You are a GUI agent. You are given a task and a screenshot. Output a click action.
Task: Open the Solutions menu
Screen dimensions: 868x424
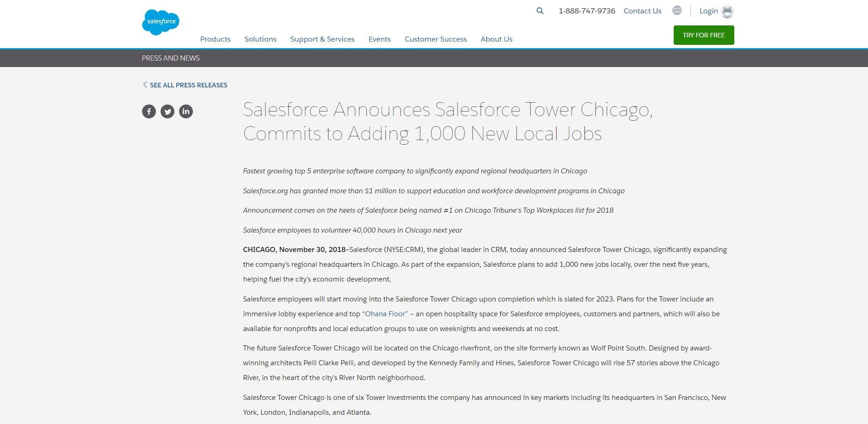click(260, 39)
